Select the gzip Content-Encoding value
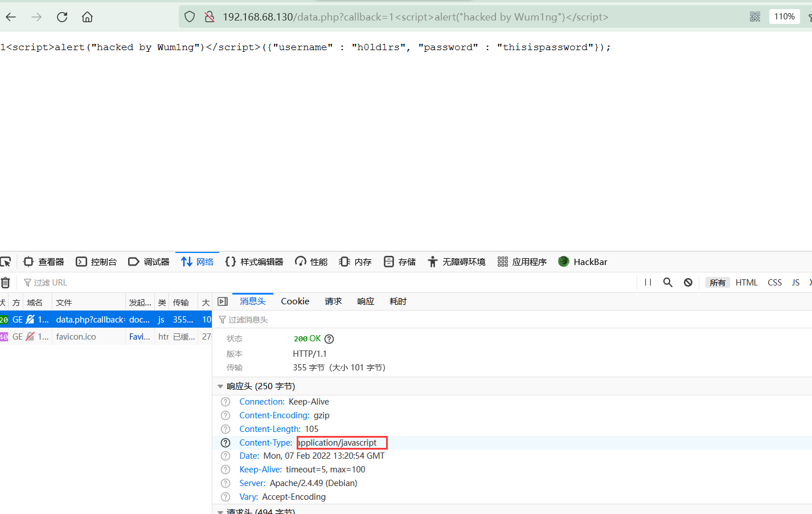This screenshot has width=812, height=514. click(x=322, y=415)
